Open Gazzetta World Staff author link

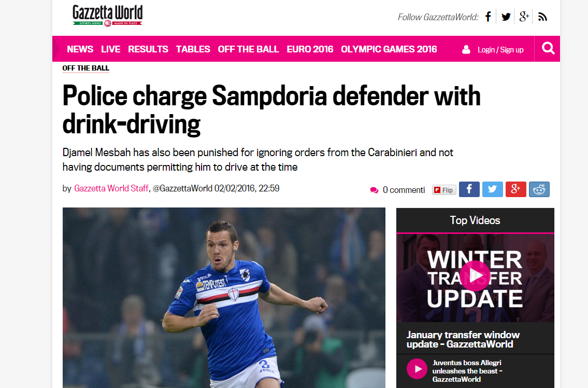pos(111,188)
